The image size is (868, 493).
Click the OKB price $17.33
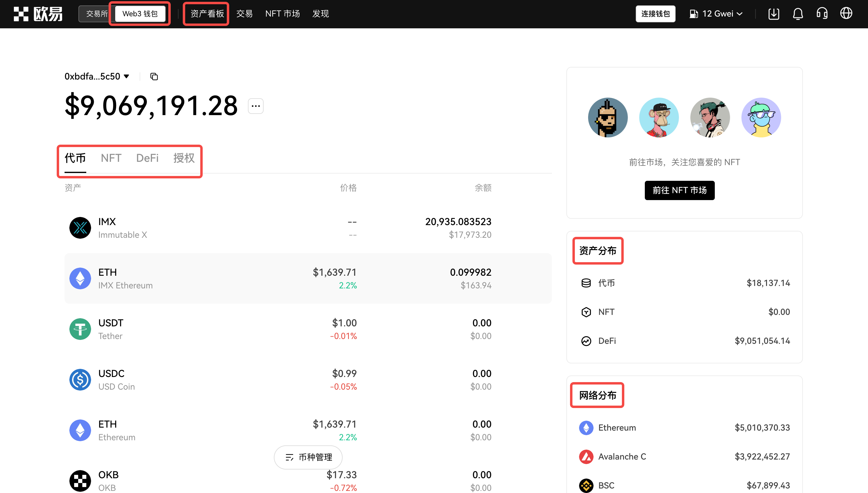(x=341, y=475)
